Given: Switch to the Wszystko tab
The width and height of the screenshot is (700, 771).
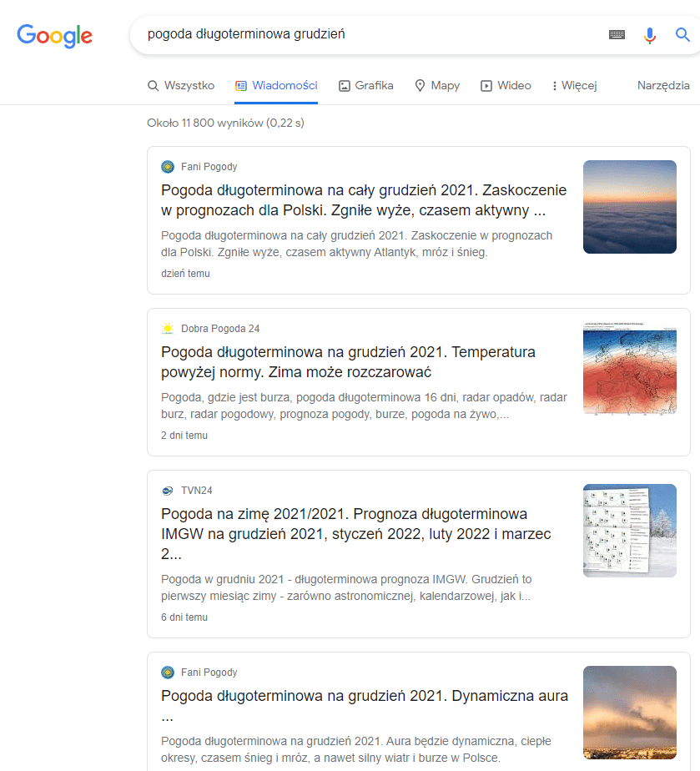Looking at the screenshot, I should pyautogui.click(x=181, y=86).
